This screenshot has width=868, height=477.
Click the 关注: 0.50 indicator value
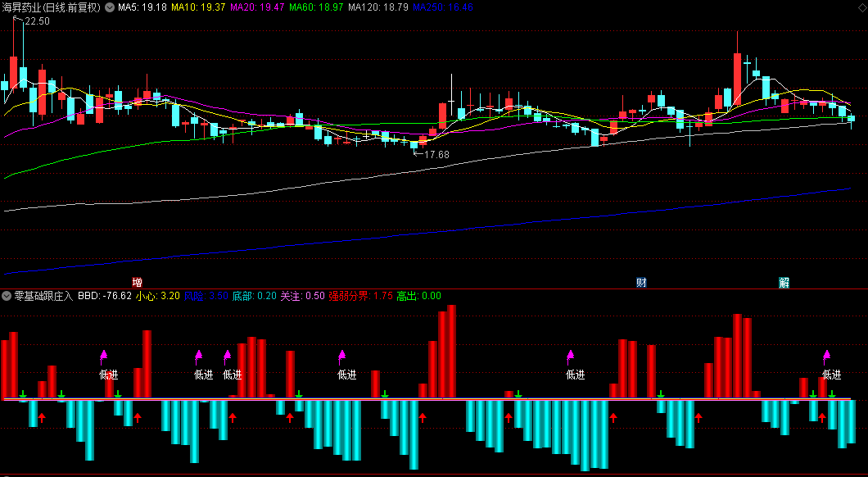[x=302, y=296]
